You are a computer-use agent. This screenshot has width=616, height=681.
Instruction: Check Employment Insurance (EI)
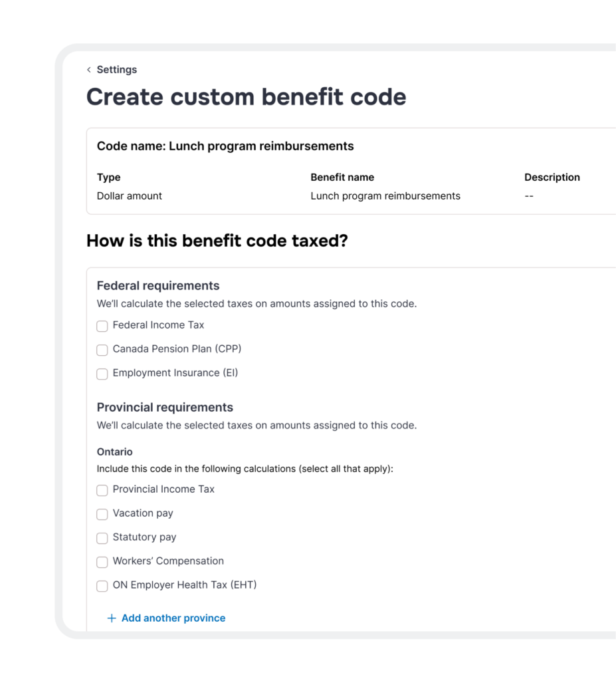pos(102,374)
